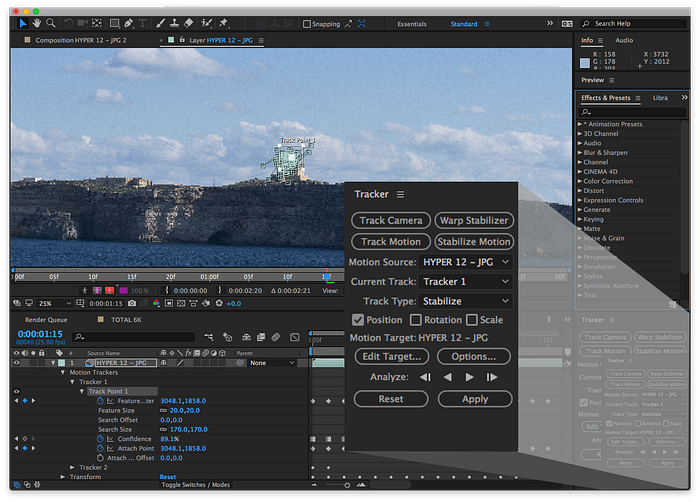Click the stopwatch next to Confidence

point(98,438)
